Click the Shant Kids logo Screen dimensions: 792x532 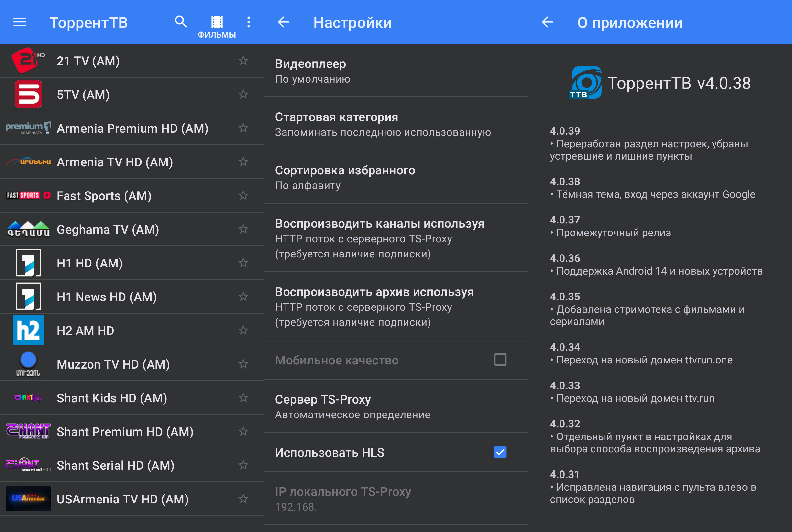click(28, 397)
